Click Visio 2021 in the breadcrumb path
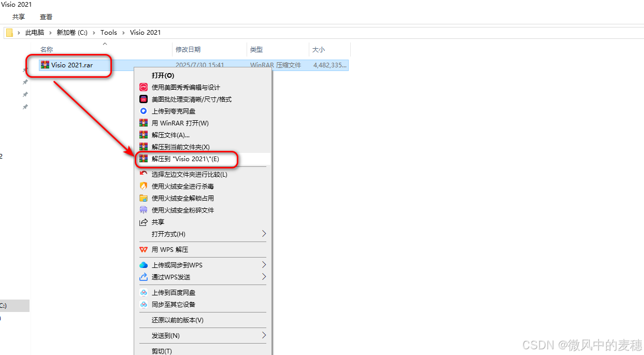Viewport: 644px width, 355px height. tap(145, 32)
